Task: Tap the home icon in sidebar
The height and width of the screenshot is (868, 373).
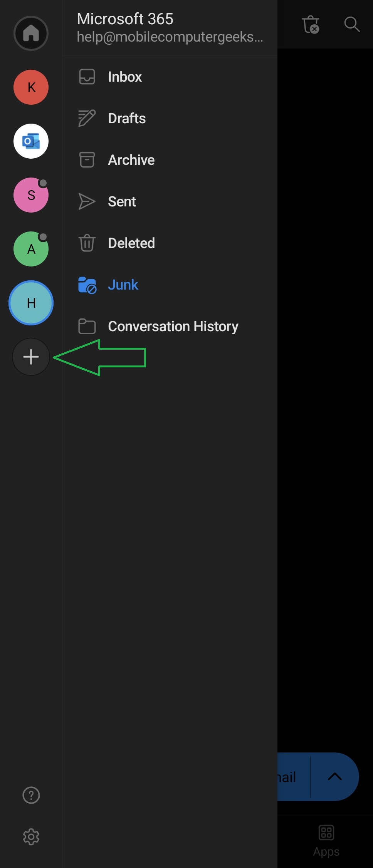Action: (31, 33)
